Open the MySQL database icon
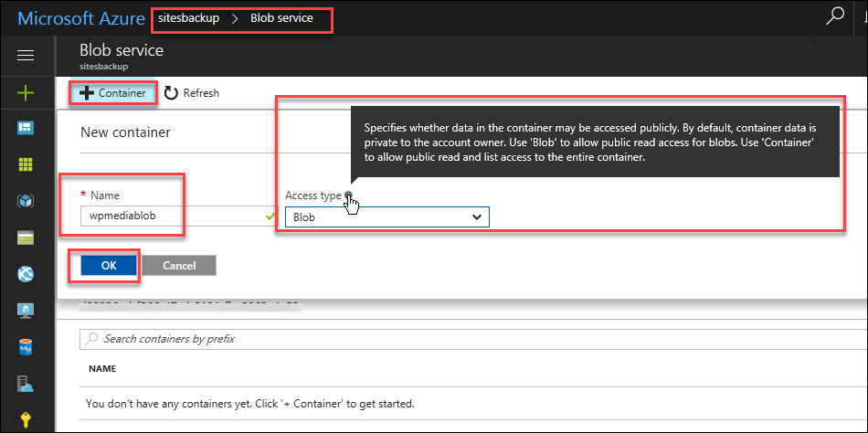The width and height of the screenshot is (868, 433). point(26,347)
